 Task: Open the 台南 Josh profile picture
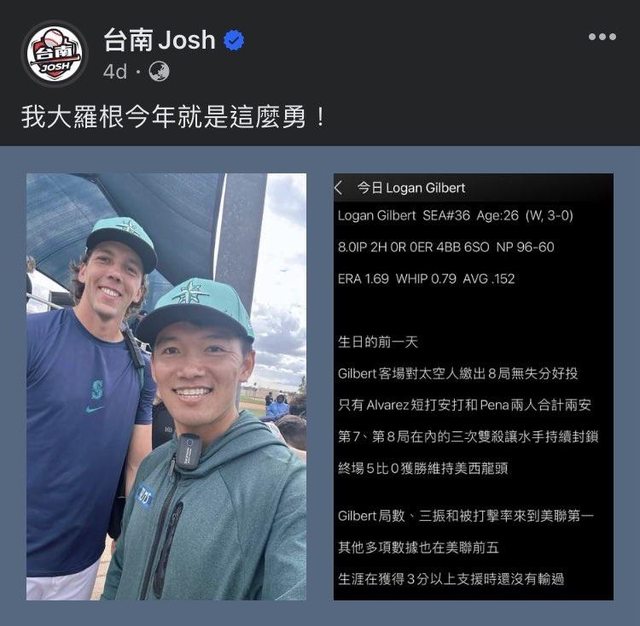54,53
